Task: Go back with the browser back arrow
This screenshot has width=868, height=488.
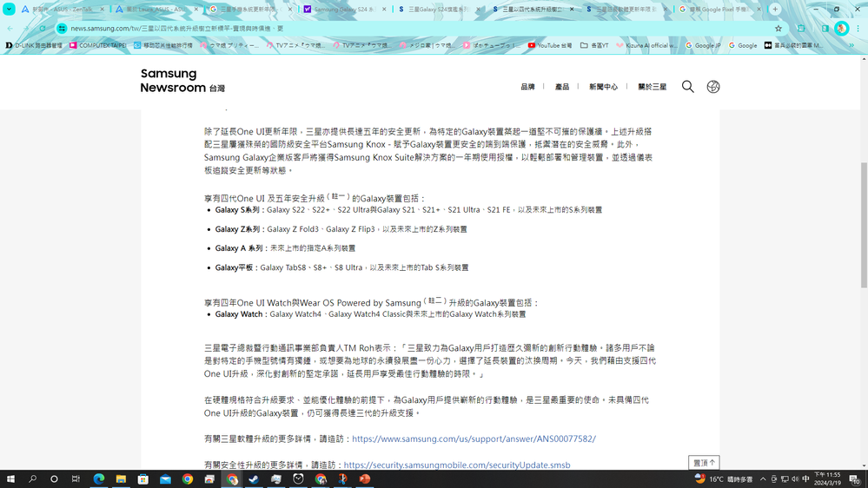Action: pos(10,28)
